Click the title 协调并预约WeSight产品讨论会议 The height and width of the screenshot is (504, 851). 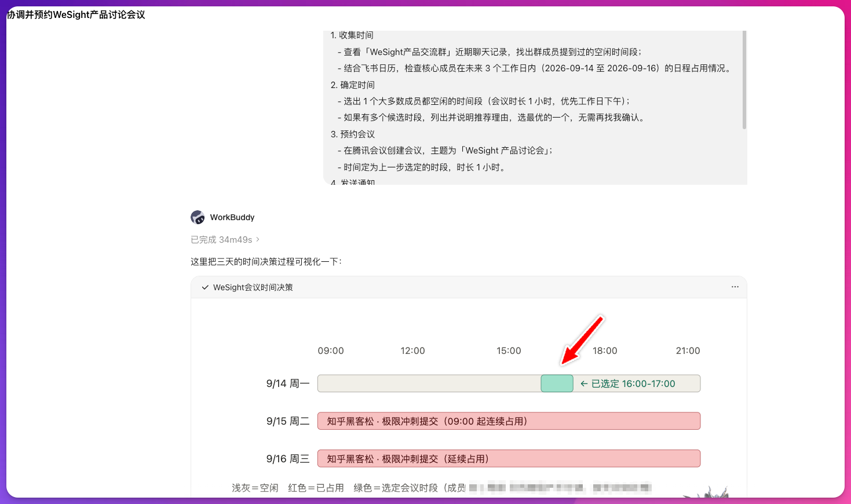[76, 14]
